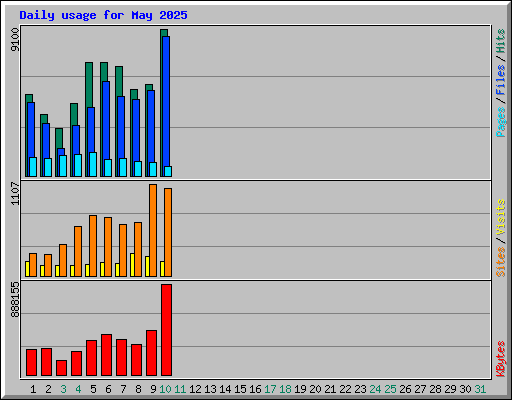This screenshot has width=512, height=400.
Task: Click green day label 11 on x-axis
Action: tap(180, 389)
